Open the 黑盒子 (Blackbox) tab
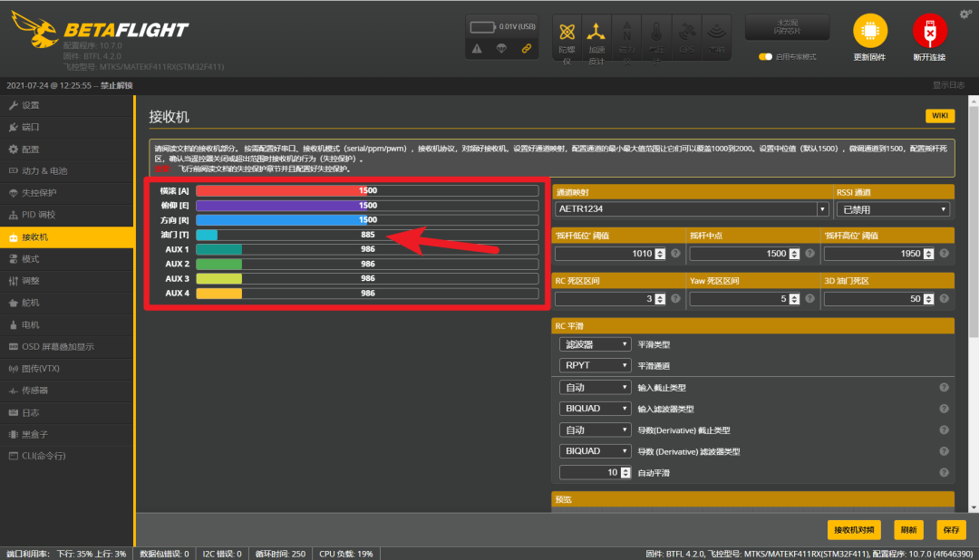The height and width of the screenshot is (560, 979). (x=66, y=435)
